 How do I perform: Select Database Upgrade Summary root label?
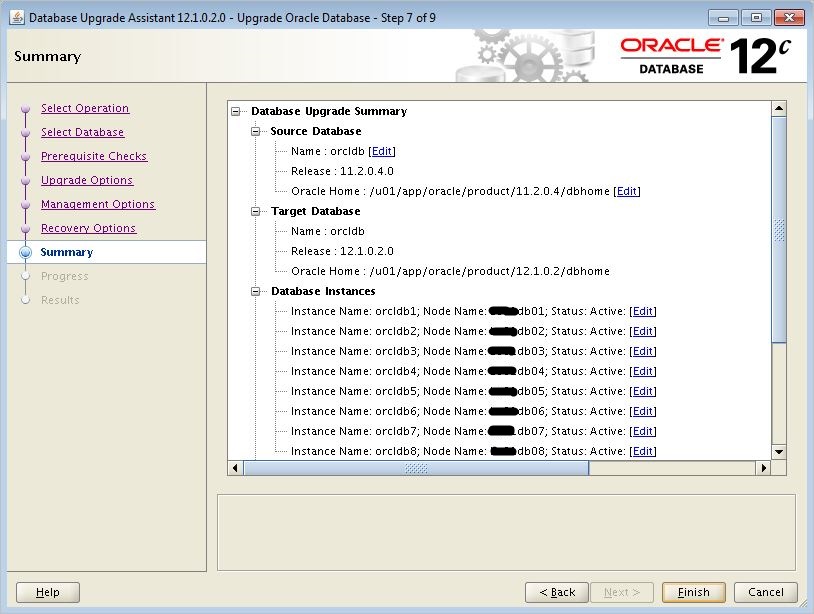click(329, 111)
